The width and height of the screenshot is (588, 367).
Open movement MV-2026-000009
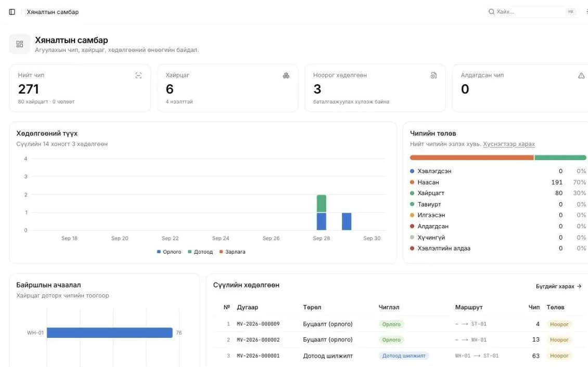click(258, 324)
